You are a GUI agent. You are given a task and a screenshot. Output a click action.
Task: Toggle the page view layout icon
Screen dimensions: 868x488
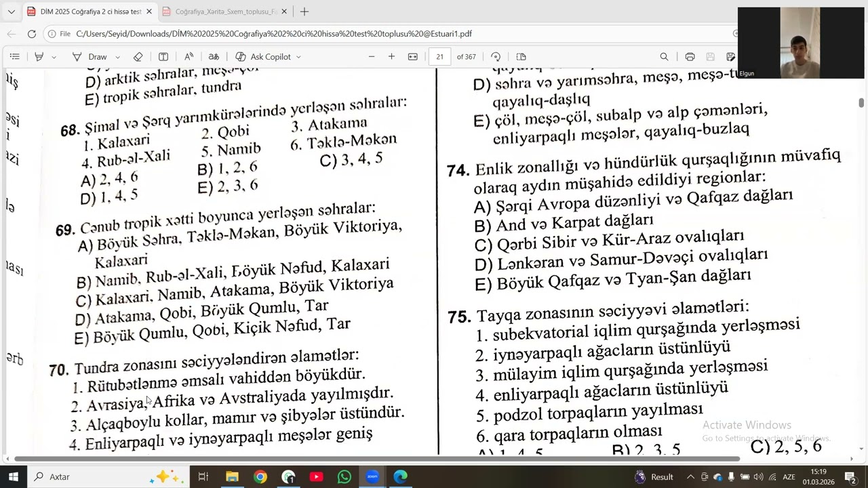pyautogui.click(x=521, y=57)
